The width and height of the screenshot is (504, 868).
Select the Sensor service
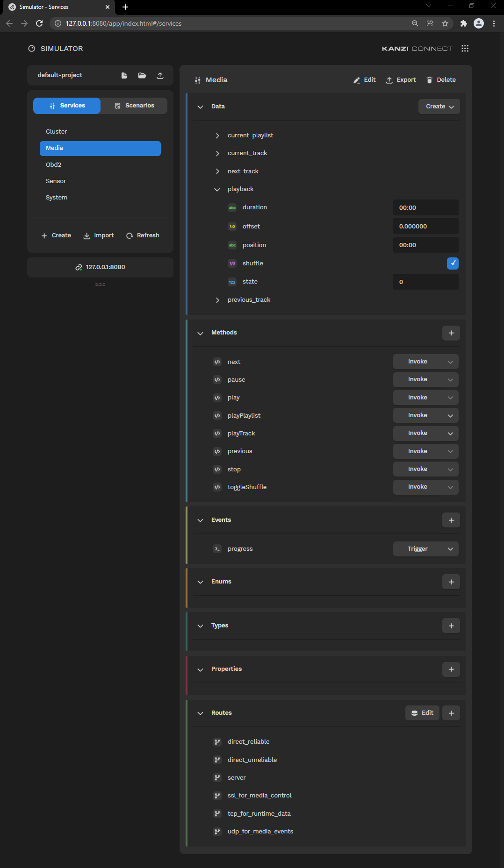click(100, 181)
